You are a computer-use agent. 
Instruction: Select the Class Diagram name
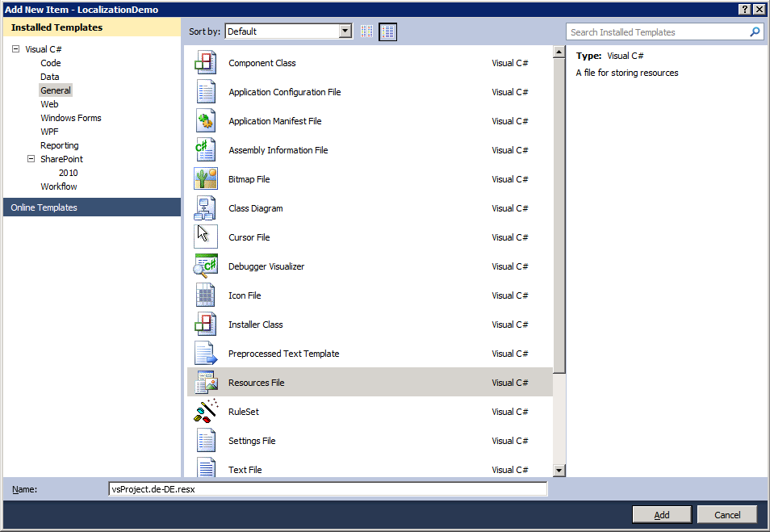click(x=255, y=207)
